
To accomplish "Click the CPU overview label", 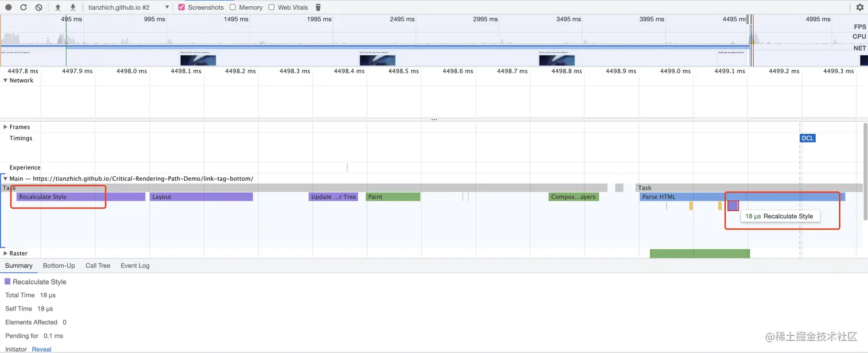I will click(x=859, y=37).
